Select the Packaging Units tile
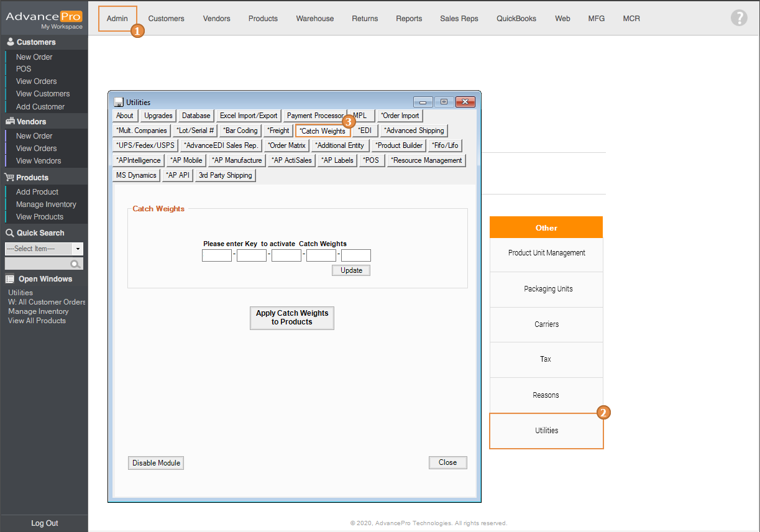Image resolution: width=760 pixels, height=532 pixels. (547, 289)
